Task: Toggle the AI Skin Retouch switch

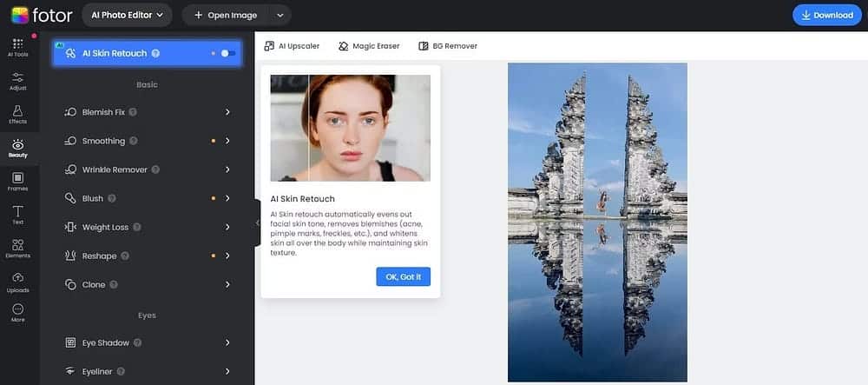Action: pos(227,53)
